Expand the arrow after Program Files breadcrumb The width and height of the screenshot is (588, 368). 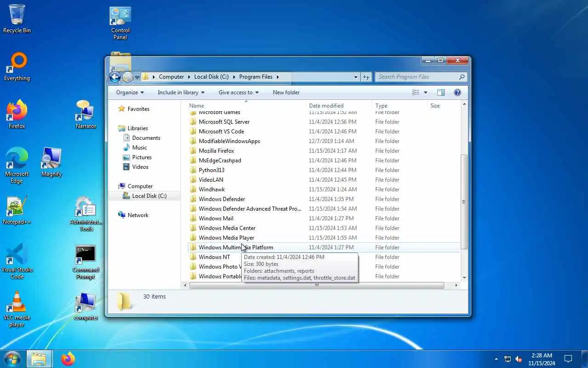tap(278, 77)
